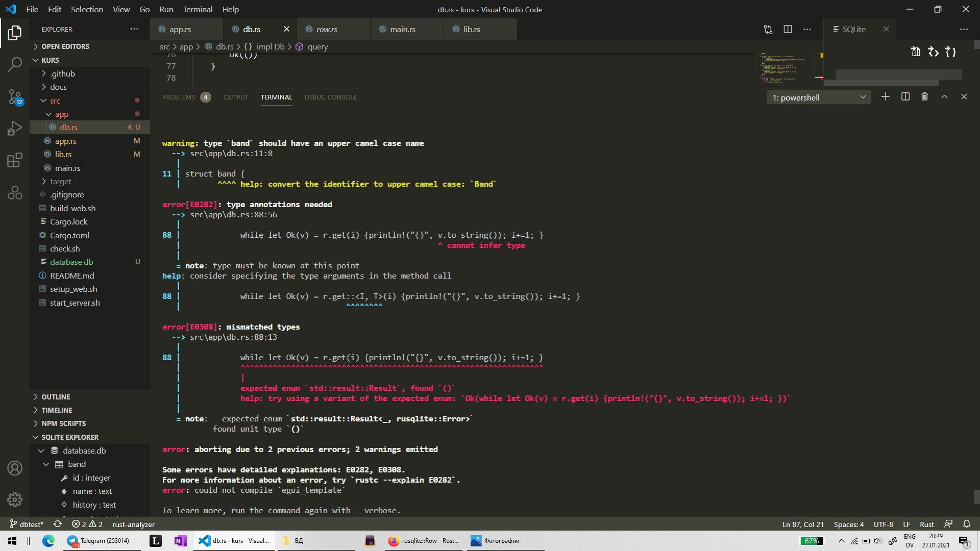Open the Explorer view in activity bar

[x=15, y=33]
